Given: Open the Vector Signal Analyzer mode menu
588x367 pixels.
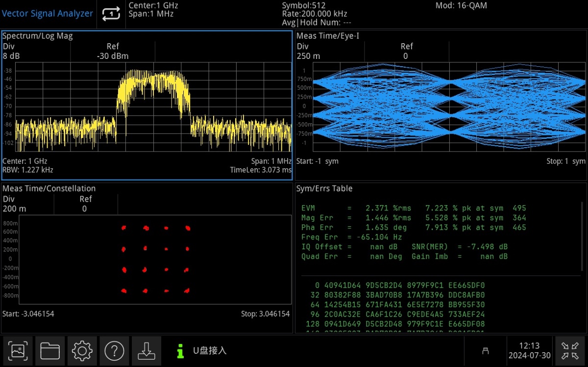Looking at the screenshot, I should pos(48,14).
